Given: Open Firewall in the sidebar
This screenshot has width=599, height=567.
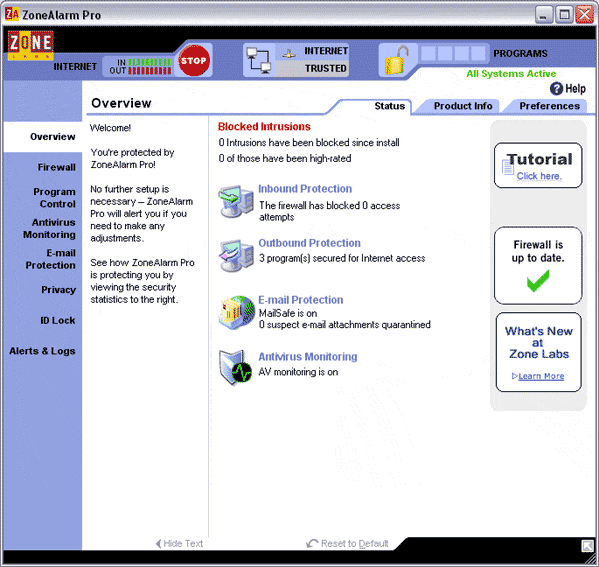Looking at the screenshot, I should pos(57,167).
